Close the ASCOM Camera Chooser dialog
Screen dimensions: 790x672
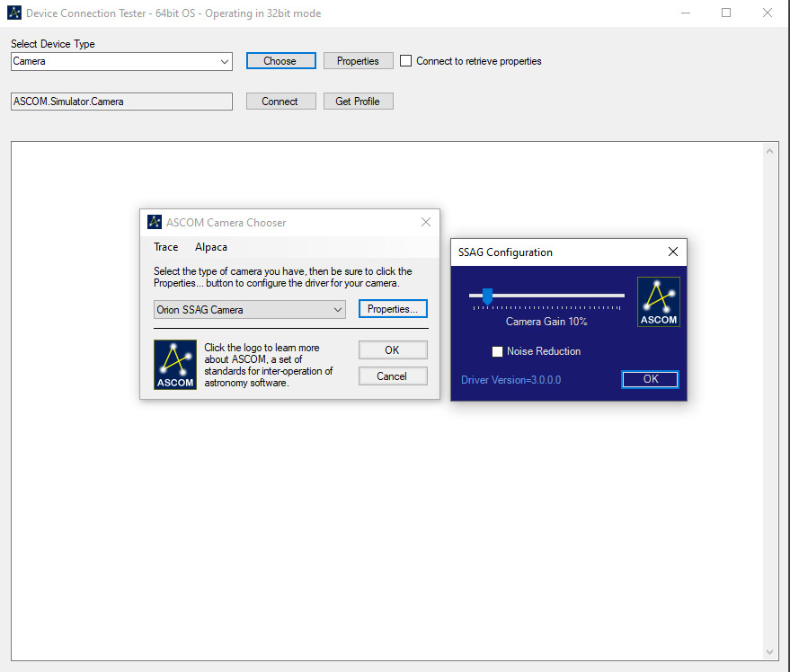click(x=426, y=222)
